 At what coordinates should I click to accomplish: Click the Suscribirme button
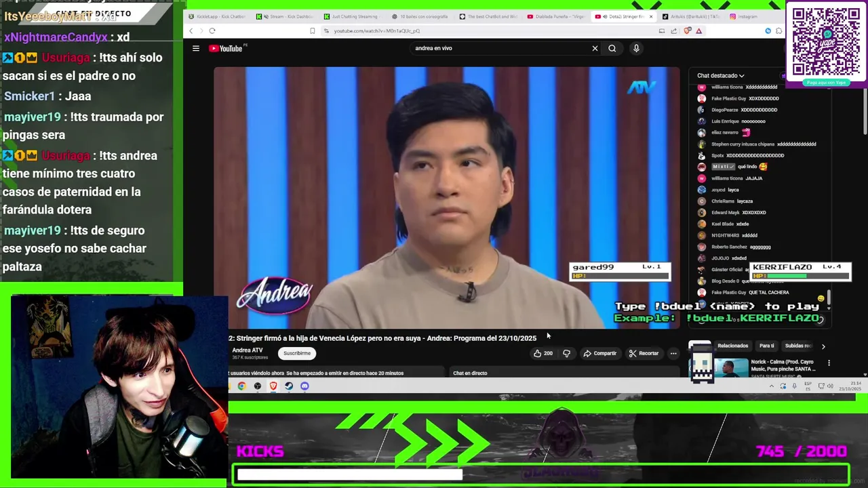[x=297, y=353]
